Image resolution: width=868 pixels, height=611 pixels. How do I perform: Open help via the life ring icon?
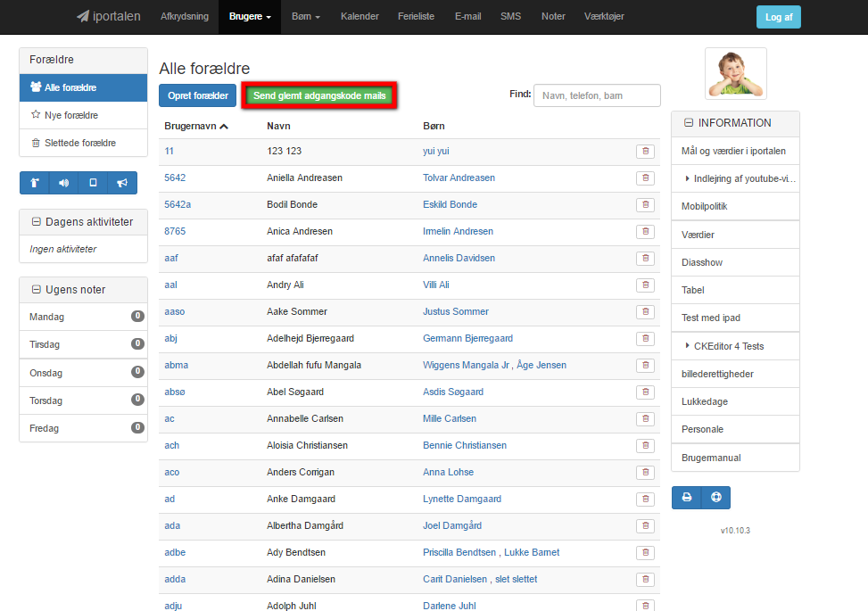(x=715, y=497)
